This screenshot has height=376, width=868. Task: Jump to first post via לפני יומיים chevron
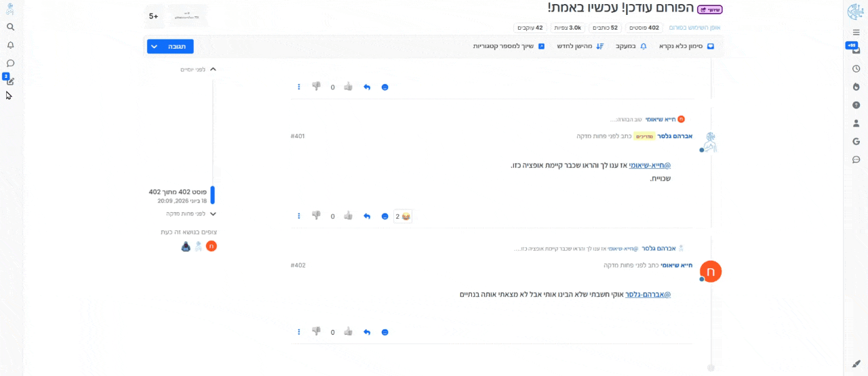pyautogui.click(x=213, y=69)
